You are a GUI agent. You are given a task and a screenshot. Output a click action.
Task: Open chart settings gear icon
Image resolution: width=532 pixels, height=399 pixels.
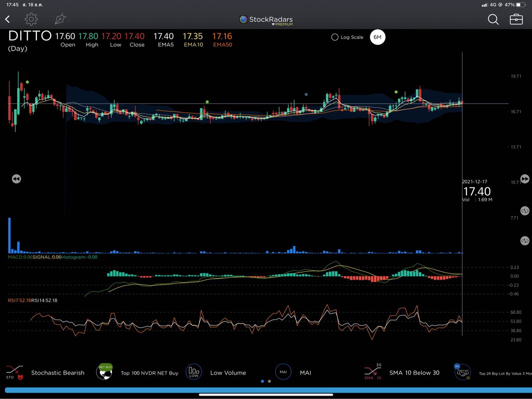(x=31, y=19)
